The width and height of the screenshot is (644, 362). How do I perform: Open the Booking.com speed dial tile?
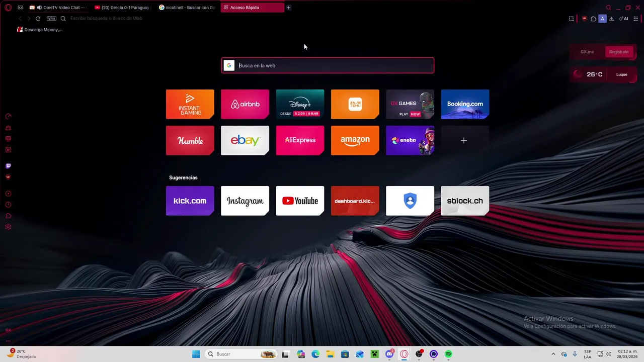(x=465, y=104)
